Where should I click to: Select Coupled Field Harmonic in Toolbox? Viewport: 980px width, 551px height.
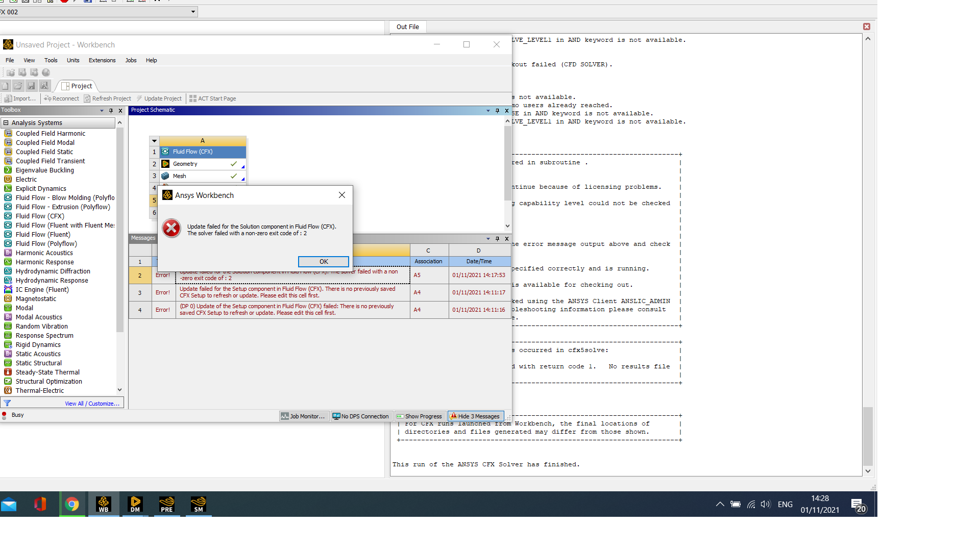(51, 133)
